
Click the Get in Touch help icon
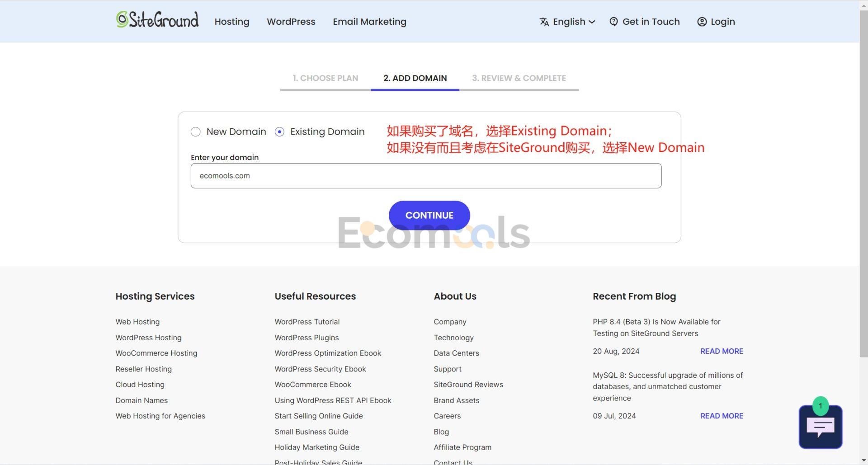(x=613, y=22)
